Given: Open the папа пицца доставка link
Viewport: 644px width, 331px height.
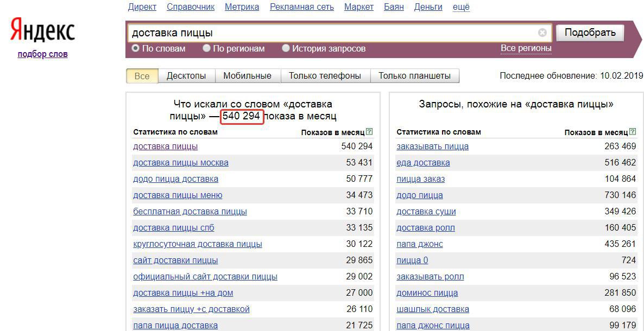Looking at the screenshot, I should click(175, 325).
